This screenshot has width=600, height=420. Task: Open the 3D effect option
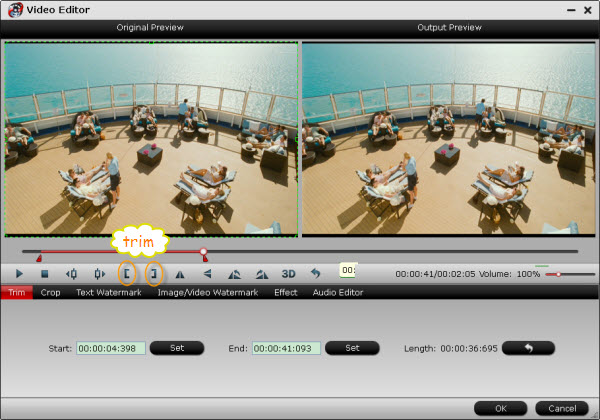(289, 274)
